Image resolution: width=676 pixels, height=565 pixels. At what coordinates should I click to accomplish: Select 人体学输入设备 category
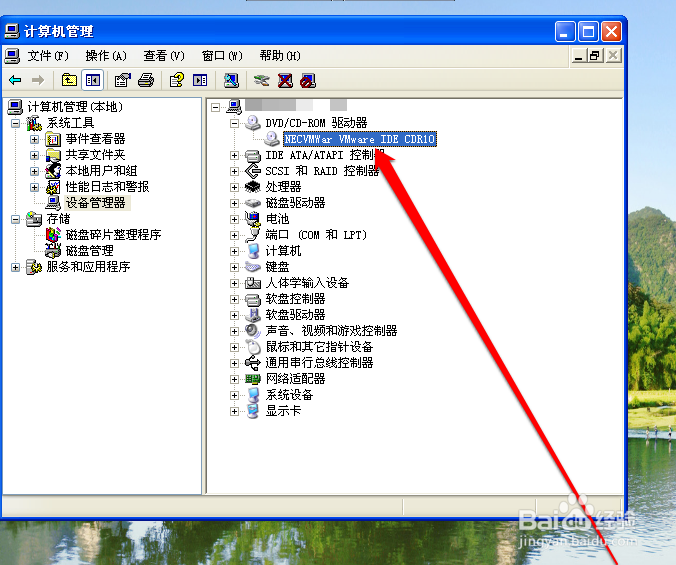pos(307,283)
